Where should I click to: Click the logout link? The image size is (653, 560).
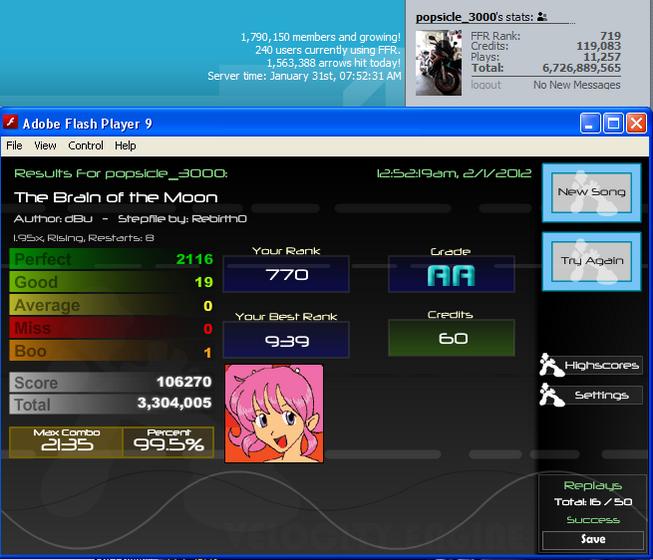coord(486,85)
